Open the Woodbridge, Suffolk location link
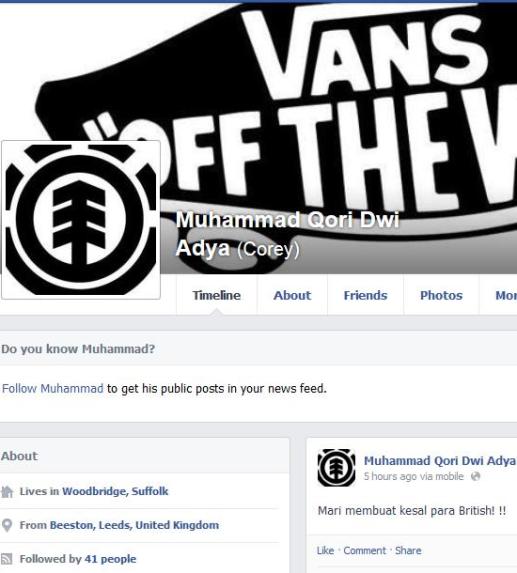 coord(115,492)
